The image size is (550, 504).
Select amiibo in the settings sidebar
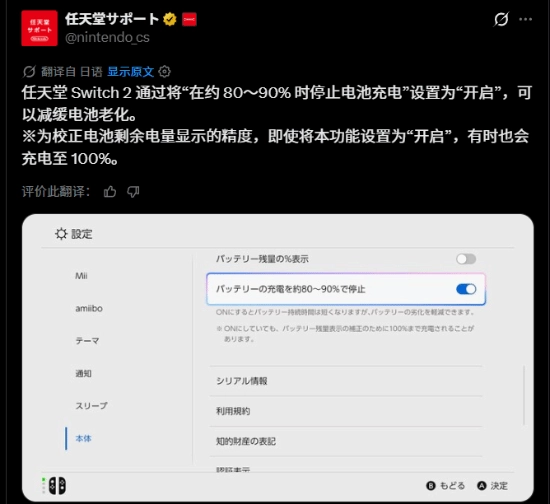pos(89,309)
